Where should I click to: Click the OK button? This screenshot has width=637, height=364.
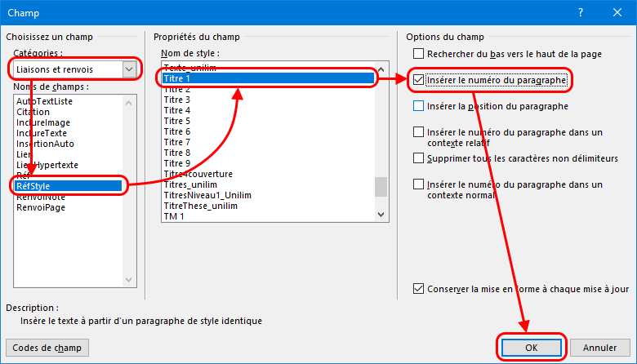531,348
